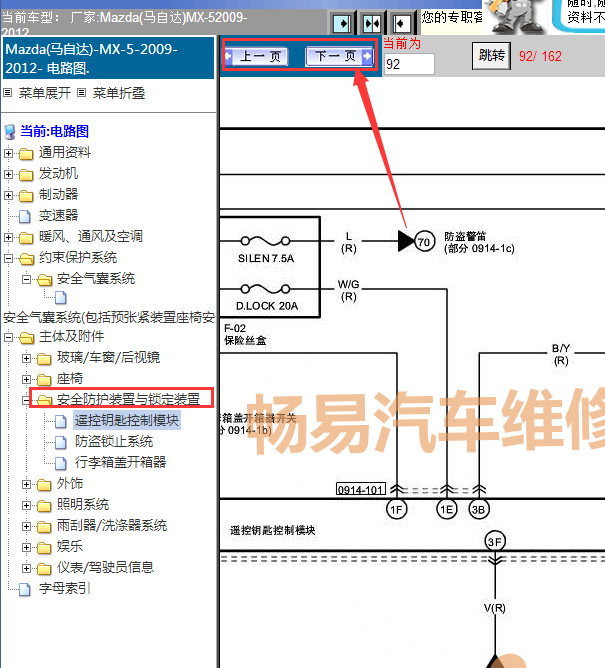Click the document icon for 行李箱盖开箱器

pyautogui.click(x=61, y=463)
